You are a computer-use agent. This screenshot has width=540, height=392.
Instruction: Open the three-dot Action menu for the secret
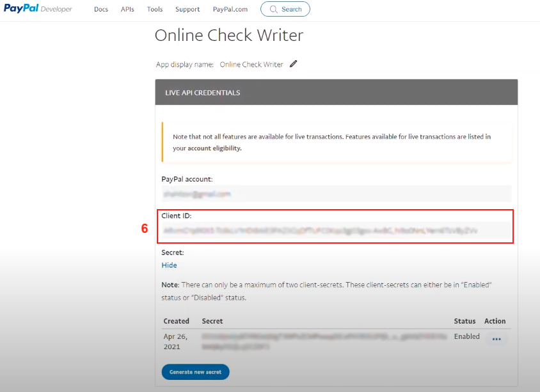[496, 339]
